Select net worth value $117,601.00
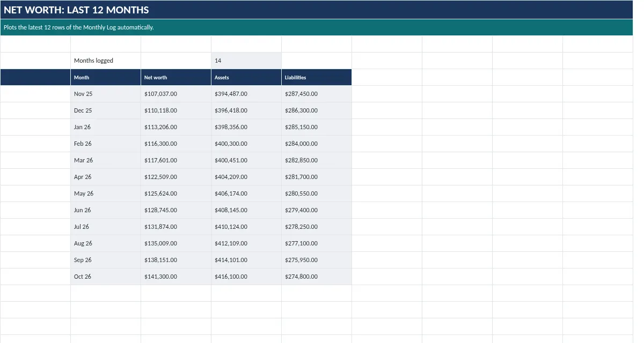Screen dimensions: 644x343 (176, 160)
